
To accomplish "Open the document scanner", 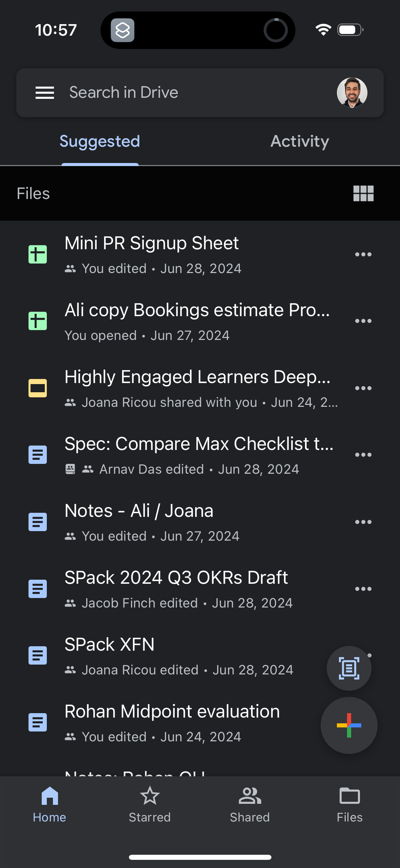I will click(349, 668).
